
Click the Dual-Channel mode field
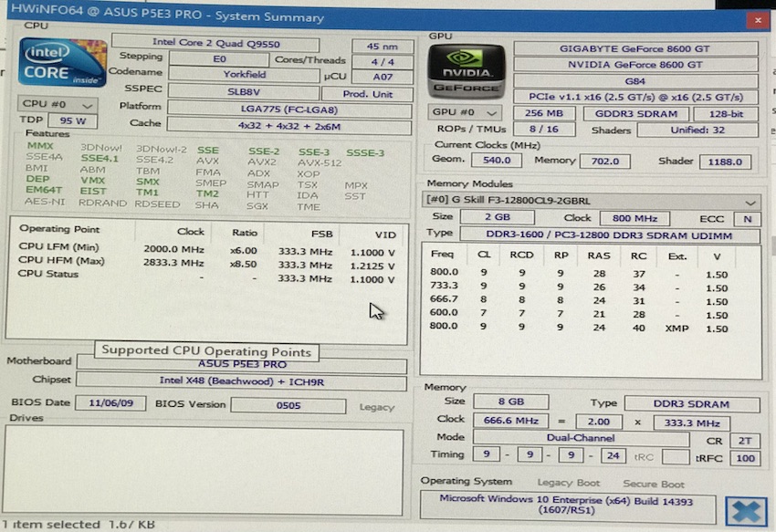581,438
